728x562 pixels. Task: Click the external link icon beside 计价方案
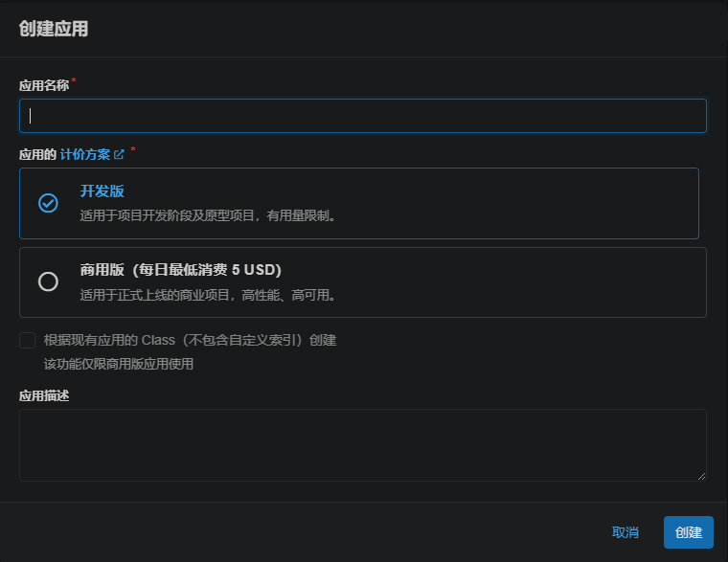pos(120,154)
